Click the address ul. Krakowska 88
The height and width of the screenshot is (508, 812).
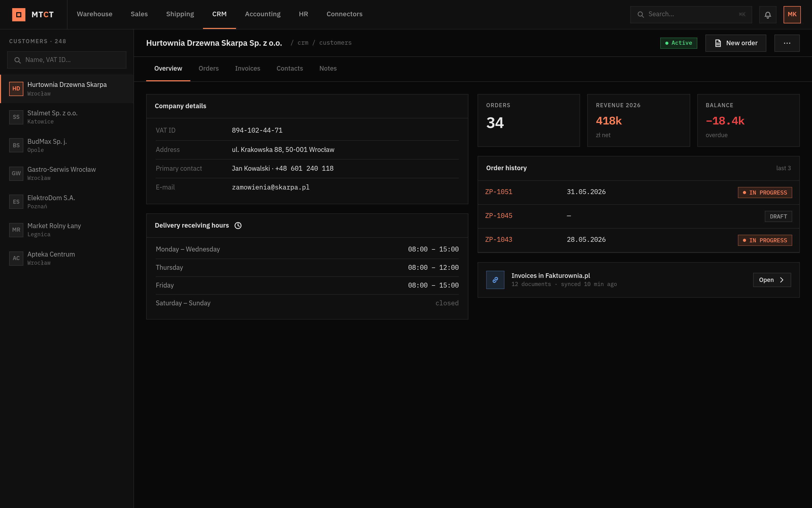coord(283,150)
